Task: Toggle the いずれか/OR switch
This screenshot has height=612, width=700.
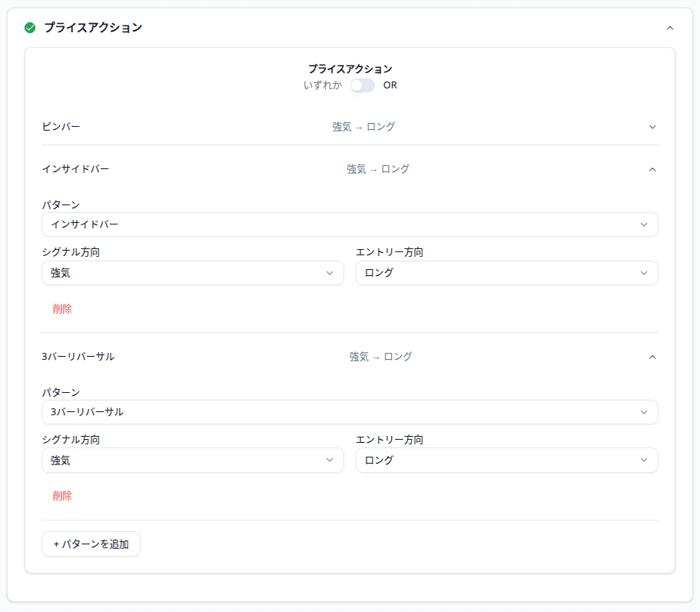Action: (362, 85)
